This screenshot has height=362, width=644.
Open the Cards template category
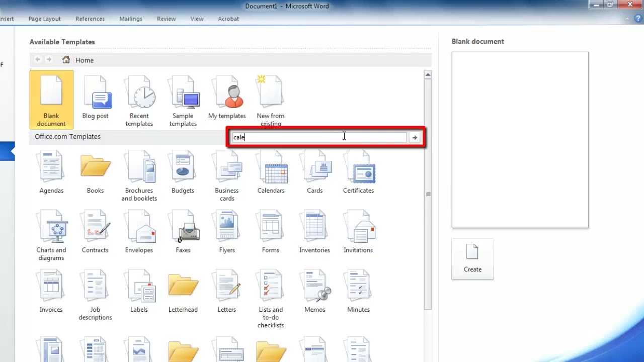[314, 172]
